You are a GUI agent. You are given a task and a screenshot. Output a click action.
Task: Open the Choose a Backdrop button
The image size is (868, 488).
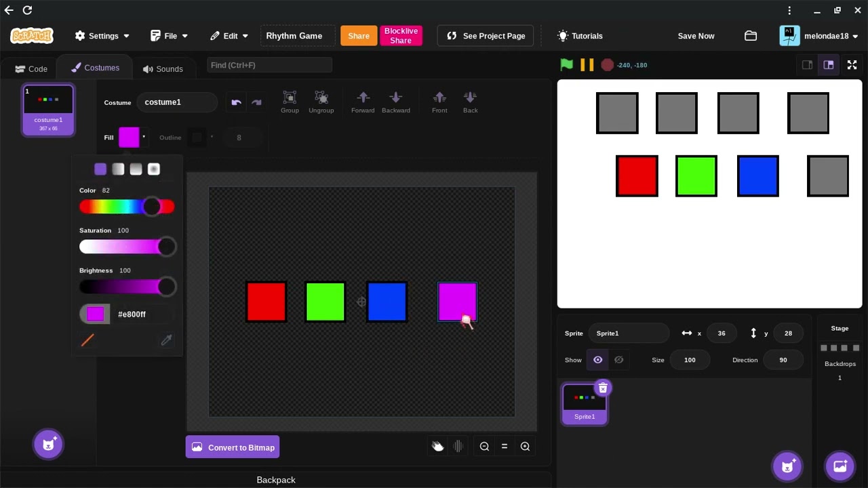(840, 466)
